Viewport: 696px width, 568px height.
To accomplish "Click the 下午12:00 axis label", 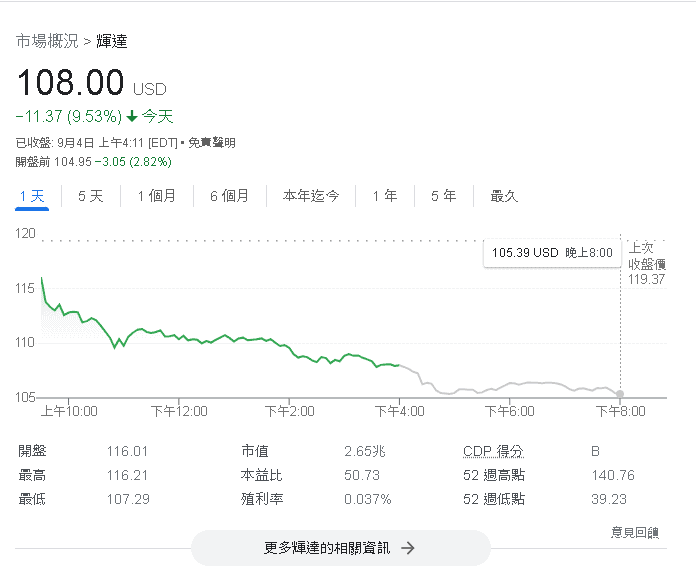I will pyautogui.click(x=179, y=411).
